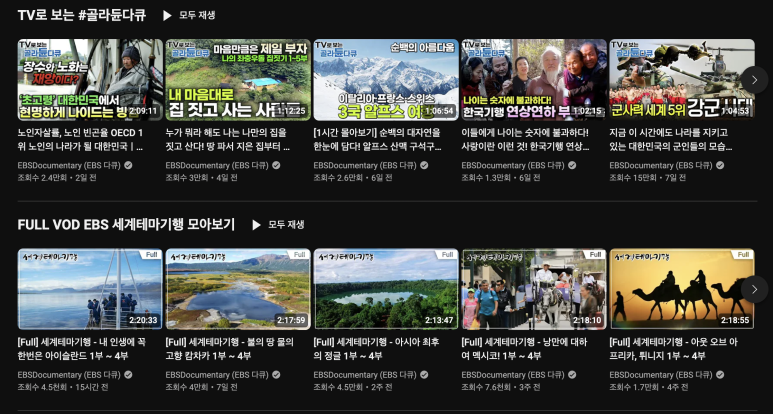Image resolution: width=773 pixels, height=414 pixels.
Task: Click view count 조회수 15만회 • 7일 전
Action: 647,178
